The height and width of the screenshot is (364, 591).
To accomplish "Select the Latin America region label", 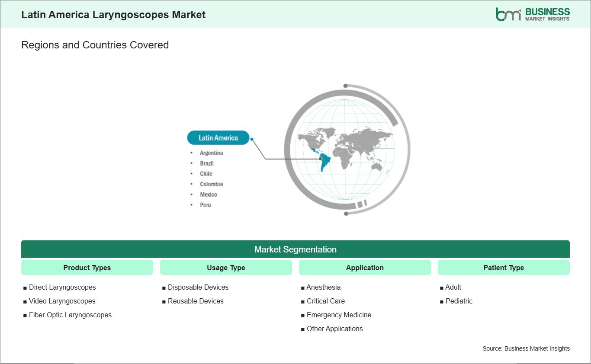I will click(x=218, y=137).
